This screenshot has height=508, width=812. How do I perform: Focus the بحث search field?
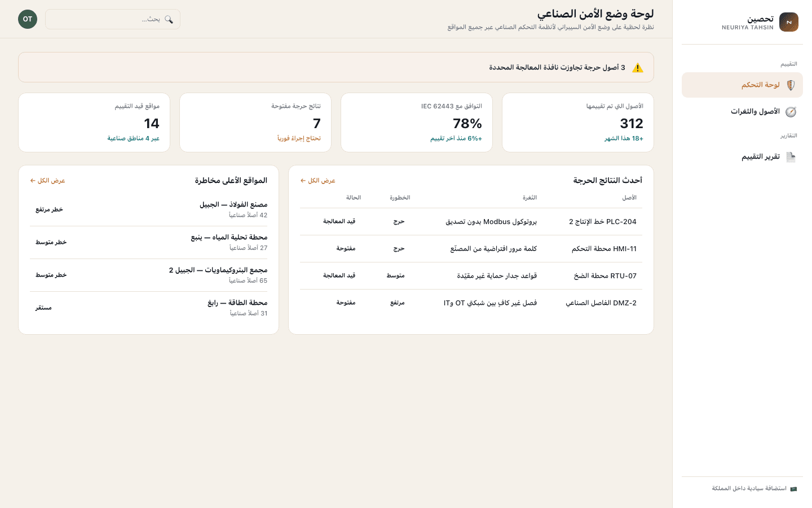(113, 19)
